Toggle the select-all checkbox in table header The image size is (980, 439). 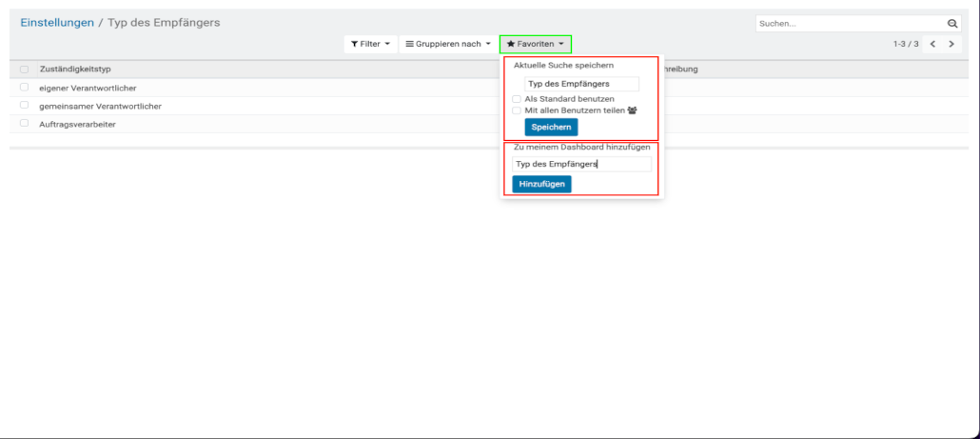(24, 70)
